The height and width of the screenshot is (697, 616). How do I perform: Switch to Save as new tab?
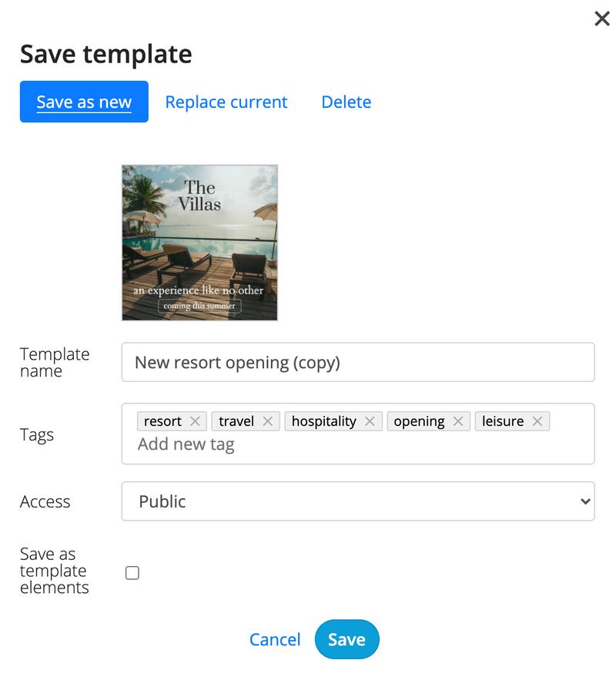coord(84,102)
